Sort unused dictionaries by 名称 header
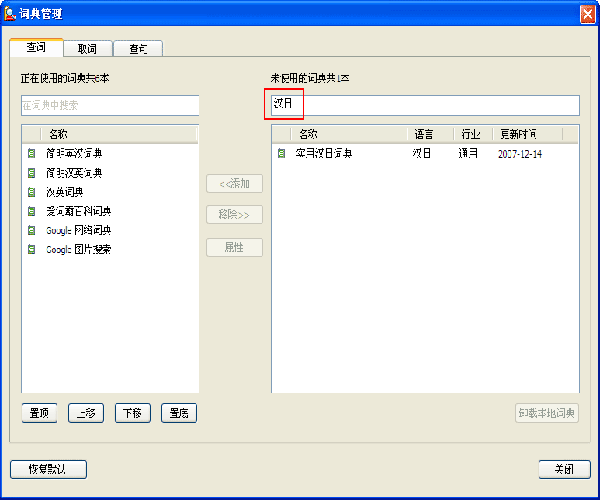600x500 pixels. tap(349, 134)
